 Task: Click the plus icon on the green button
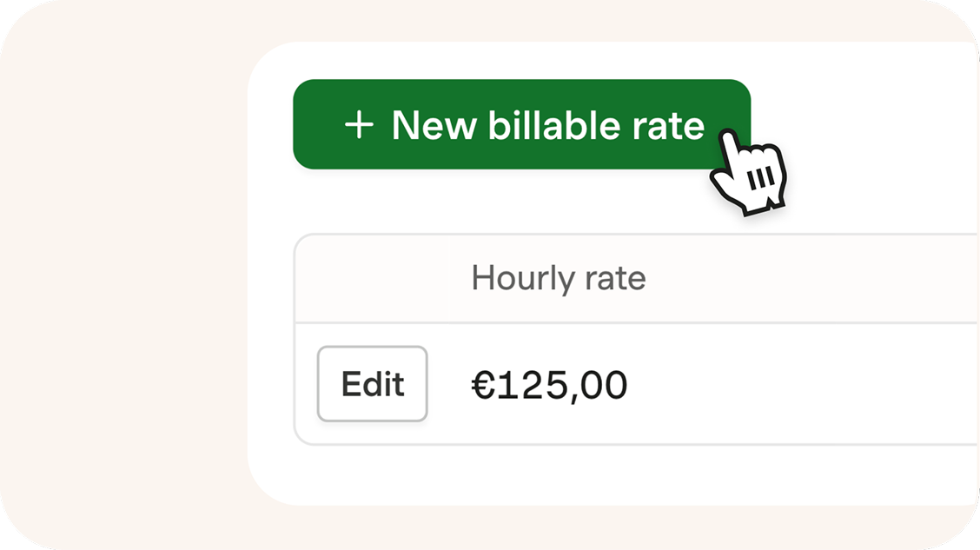click(x=359, y=125)
